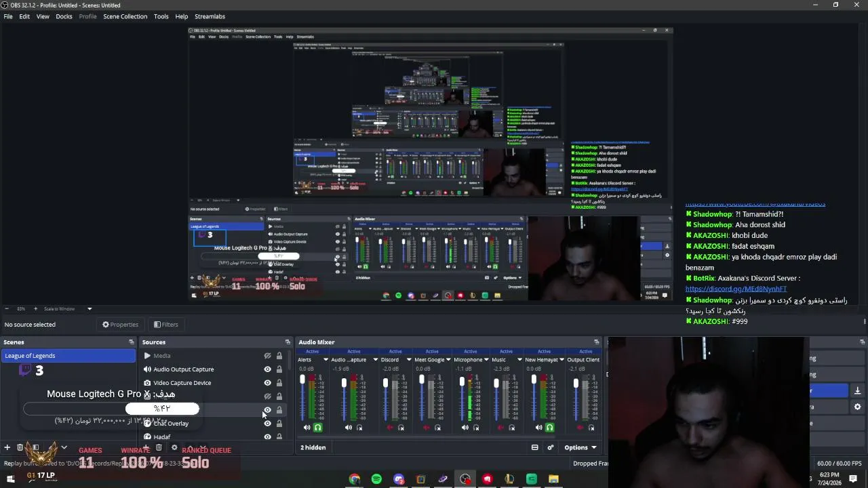This screenshot has height=488, width=868.
Task: Open the Microphone channel dropdown menu
Action: pos(486,360)
